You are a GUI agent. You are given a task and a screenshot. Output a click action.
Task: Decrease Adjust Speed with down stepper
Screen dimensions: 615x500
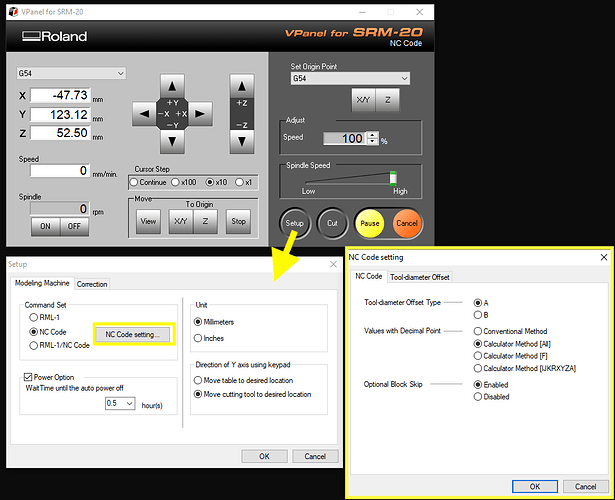[x=373, y=142]
